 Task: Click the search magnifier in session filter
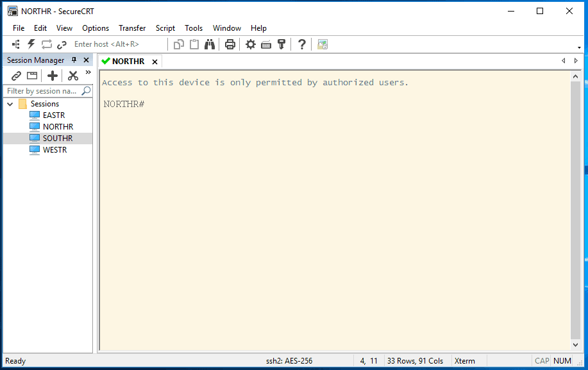[x=87, y=90]
